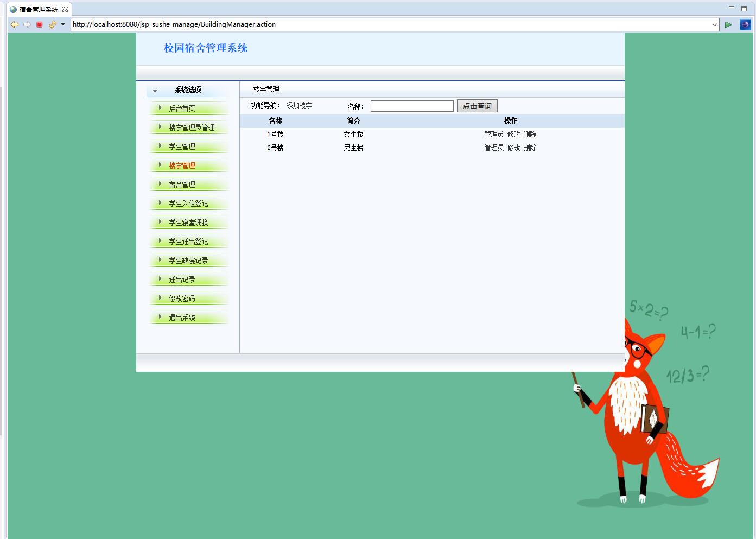Open 学生入住登记 in the sidebar
Screen dimensions: 756x539
188,204
